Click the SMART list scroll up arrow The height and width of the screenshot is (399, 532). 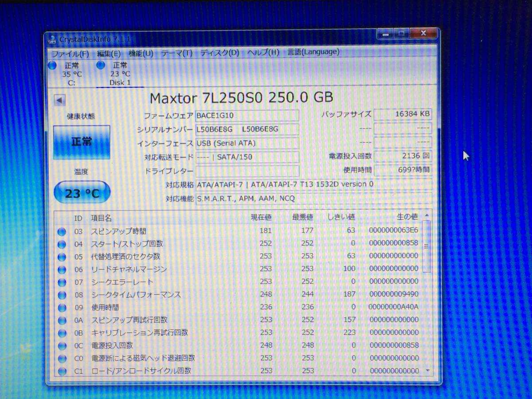426,215
